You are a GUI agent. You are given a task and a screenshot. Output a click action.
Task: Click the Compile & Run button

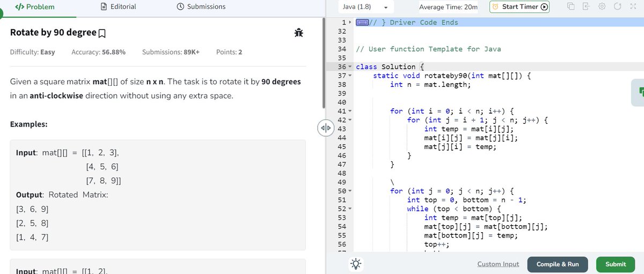(x=558, y=264)
